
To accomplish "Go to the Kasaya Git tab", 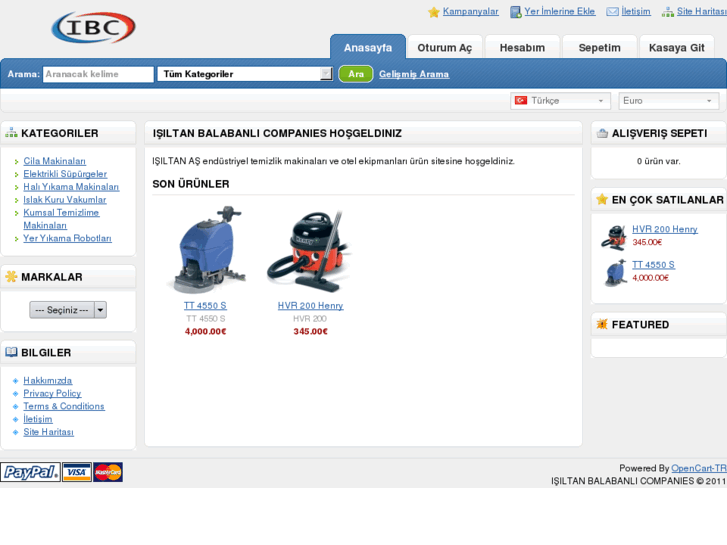I will point(676,47).
